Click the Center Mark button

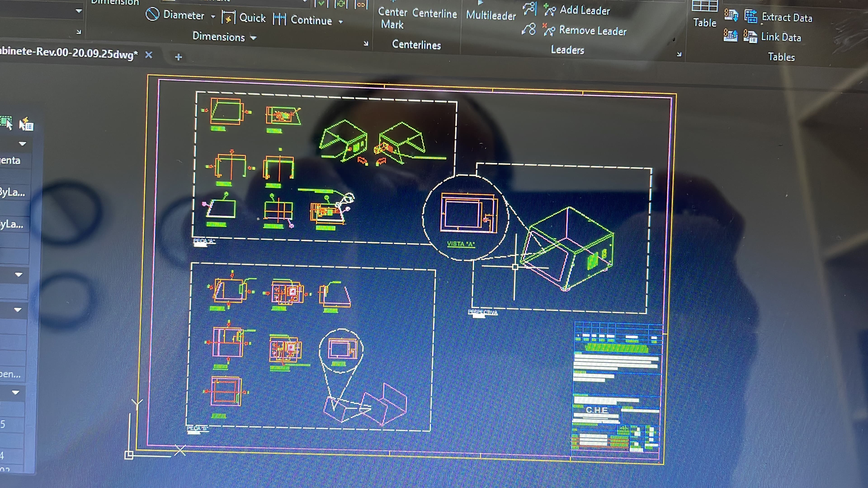(392, 18)
